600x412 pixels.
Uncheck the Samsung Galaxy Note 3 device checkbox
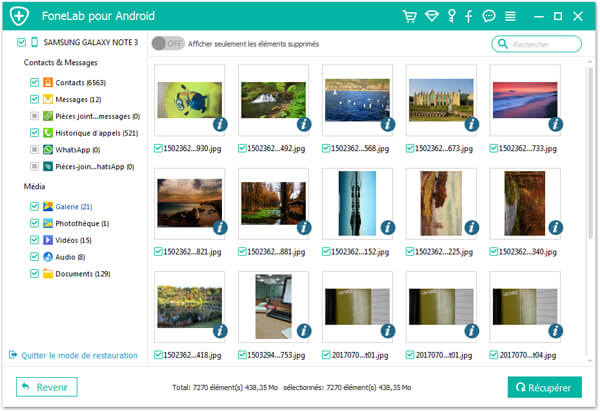coord(22,43)
